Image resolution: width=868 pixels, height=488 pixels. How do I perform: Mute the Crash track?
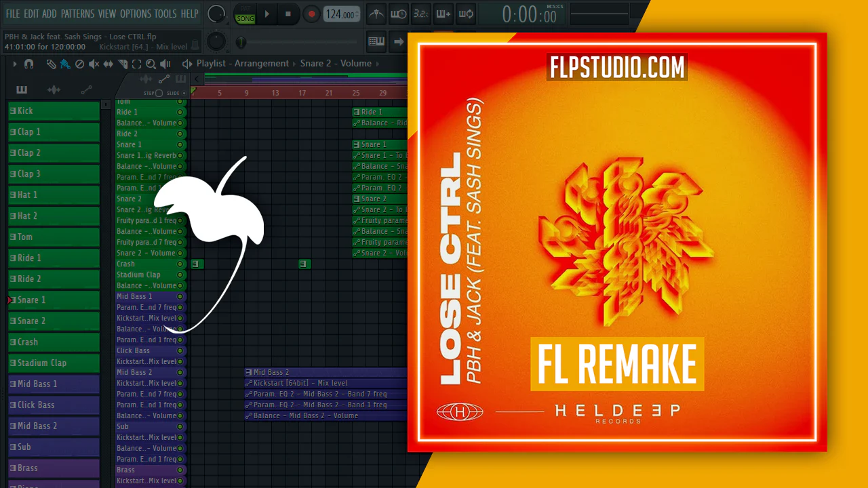[180, 264]
